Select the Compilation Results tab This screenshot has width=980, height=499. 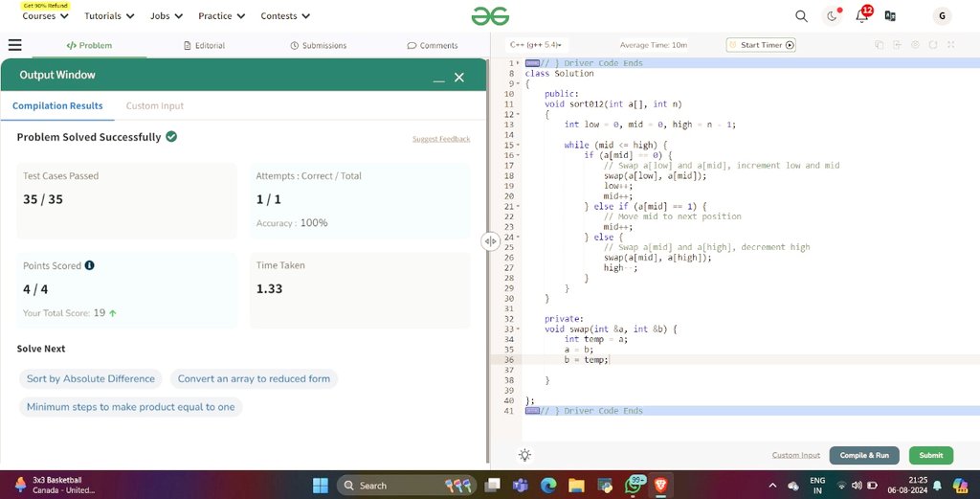[x=57, y=105]
